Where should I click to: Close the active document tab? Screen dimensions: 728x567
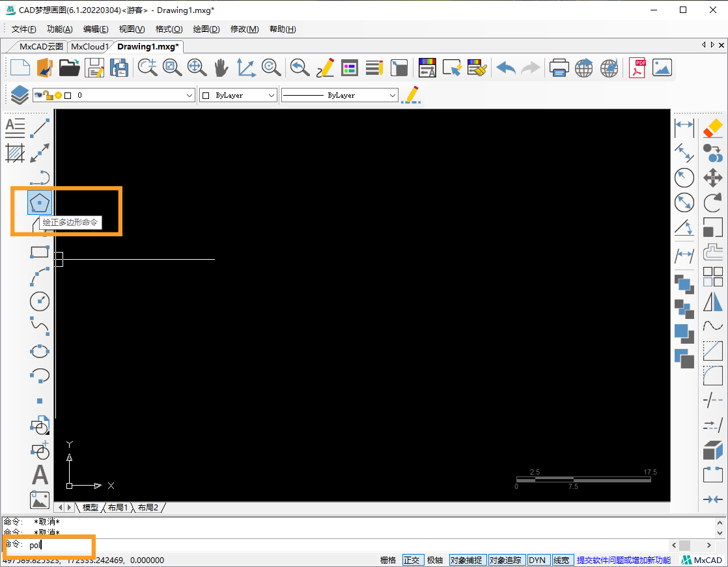pyautogui.click(x=721, y=45)
